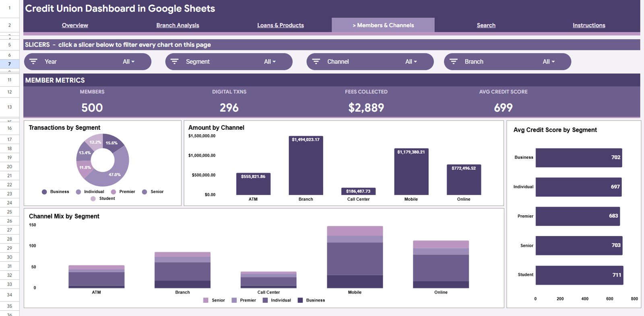Open the Year slicer All dropdown
The width and height of the screenshot is (644, 316).
(129, 62)
